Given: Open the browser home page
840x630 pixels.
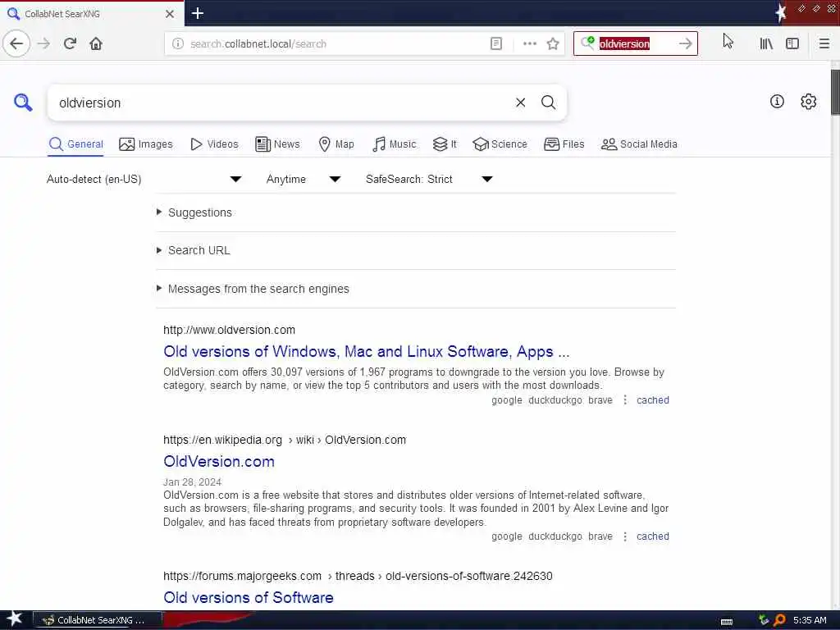Looking at the screenshot, I should [x=96, y=43].
